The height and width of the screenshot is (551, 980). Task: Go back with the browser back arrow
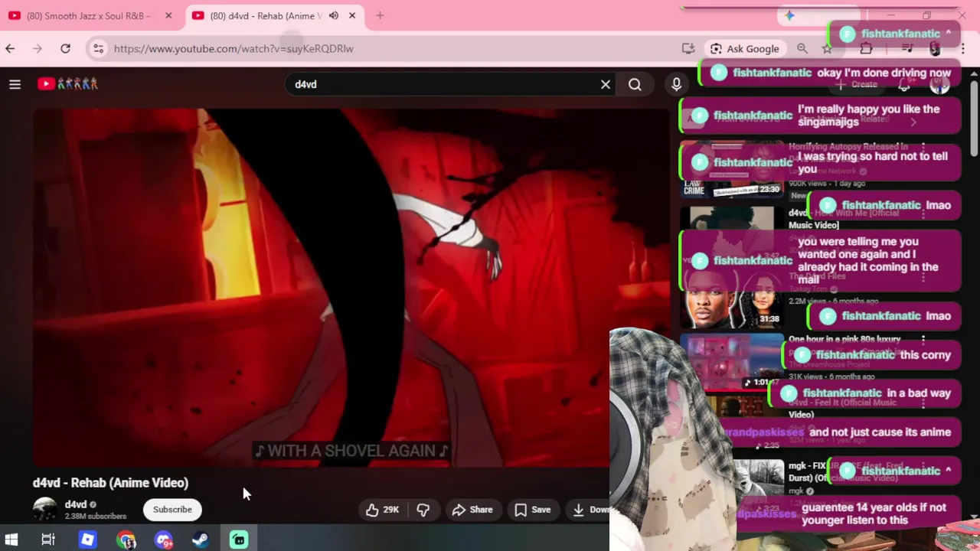pos(10,48)
